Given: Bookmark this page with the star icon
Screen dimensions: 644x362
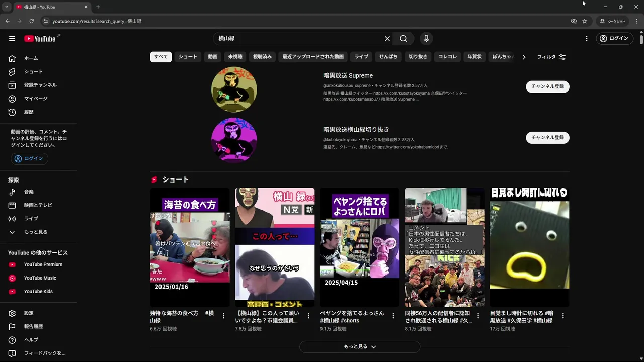Looking at the screenshot, I should (x=585, y=21).
